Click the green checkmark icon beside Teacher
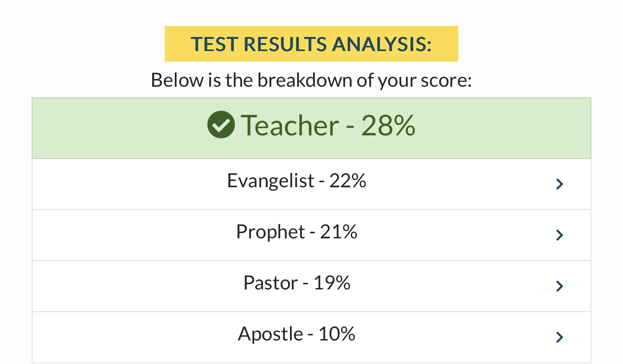 click(221, 125)
